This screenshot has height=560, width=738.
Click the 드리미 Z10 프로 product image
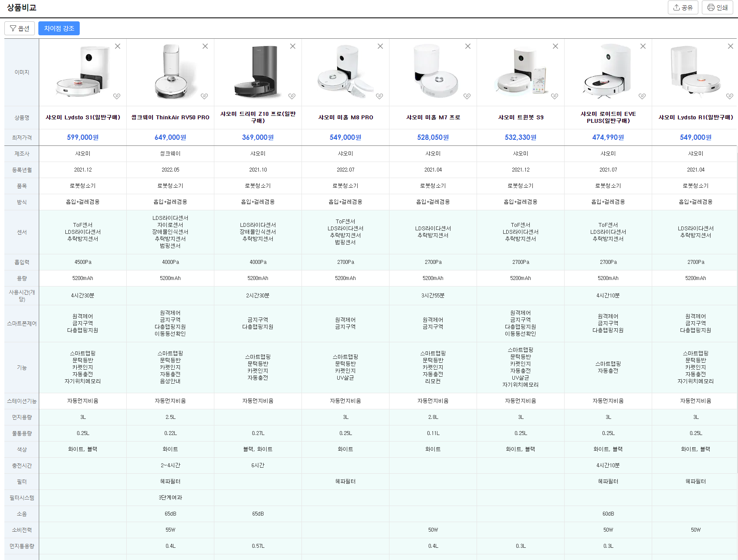(x=258, y=72)
